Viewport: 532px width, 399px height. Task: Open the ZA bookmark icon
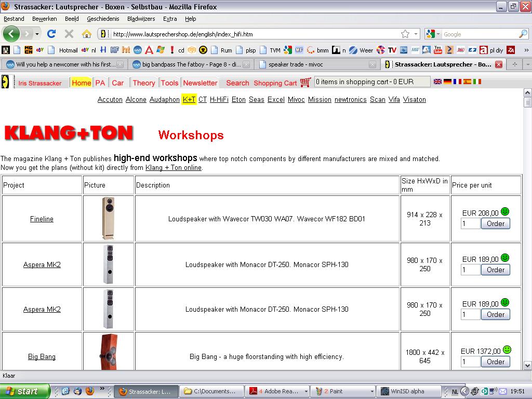pyautogui.click(x=511, y=50)
